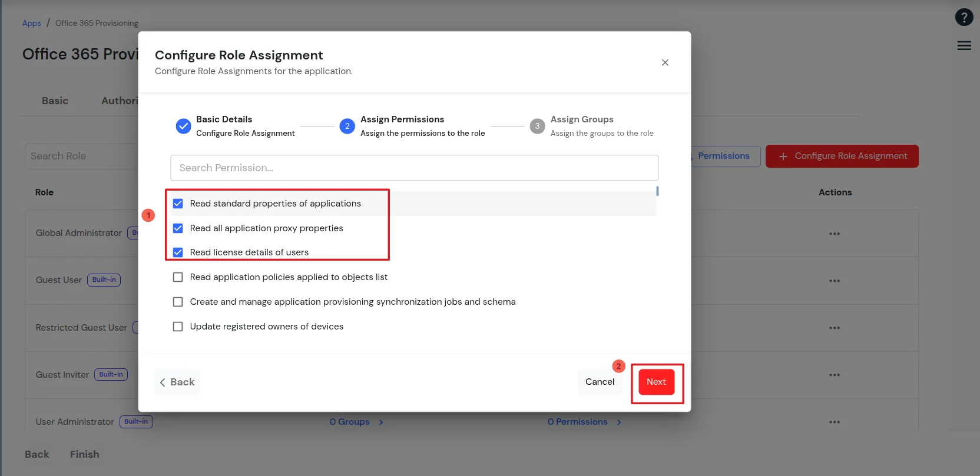Click the step 3 Assign Groups circle
Viewport: 980px width, 476px height.
(x=537, y=126)
